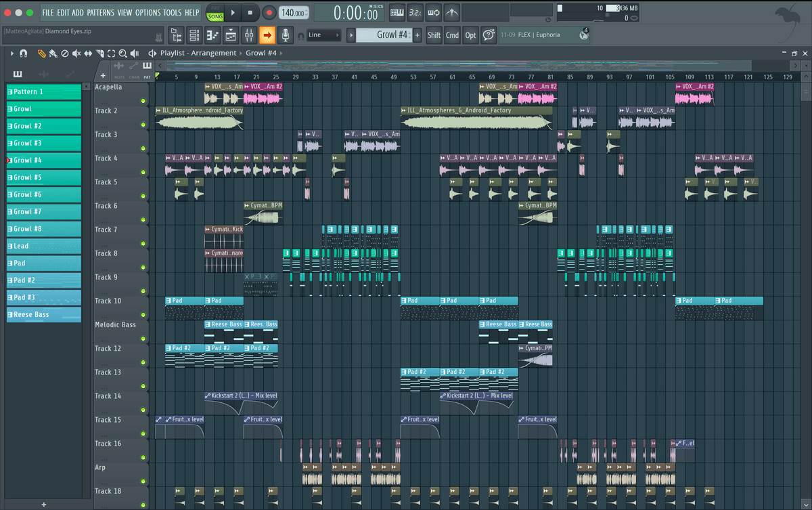This screenshot has height=510, width=812.
Task: Open playlist options arrow left of magnet
Action: (12, 53)
